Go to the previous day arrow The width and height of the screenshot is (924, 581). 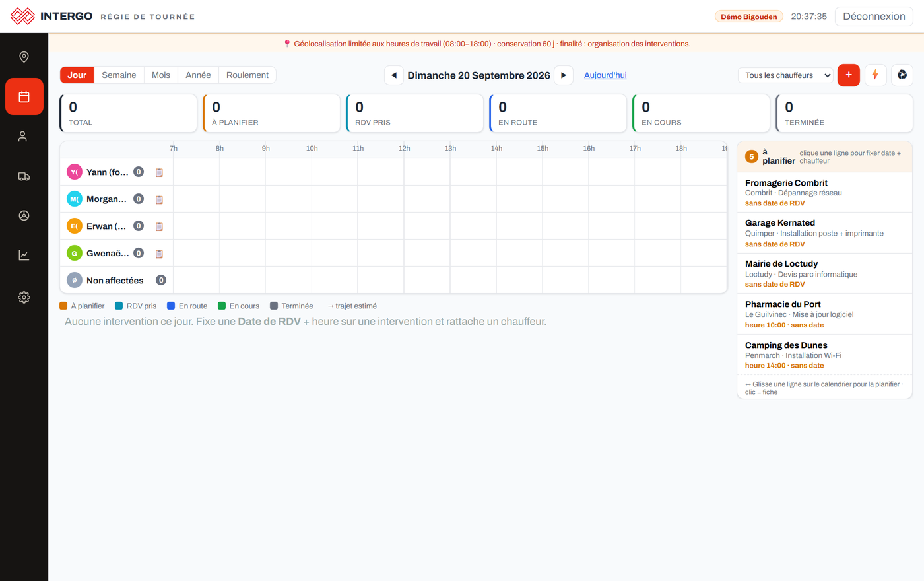click(x=394, y=75)
